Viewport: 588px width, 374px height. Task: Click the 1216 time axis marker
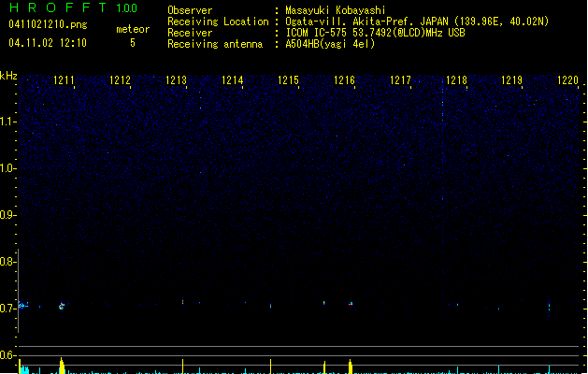click(344, 79)
